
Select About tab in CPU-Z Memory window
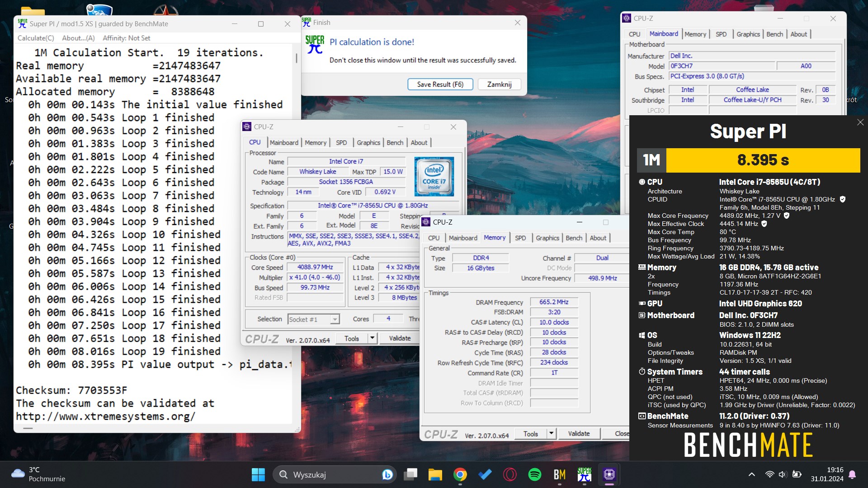pyautogui.click(x=598, y=238)
